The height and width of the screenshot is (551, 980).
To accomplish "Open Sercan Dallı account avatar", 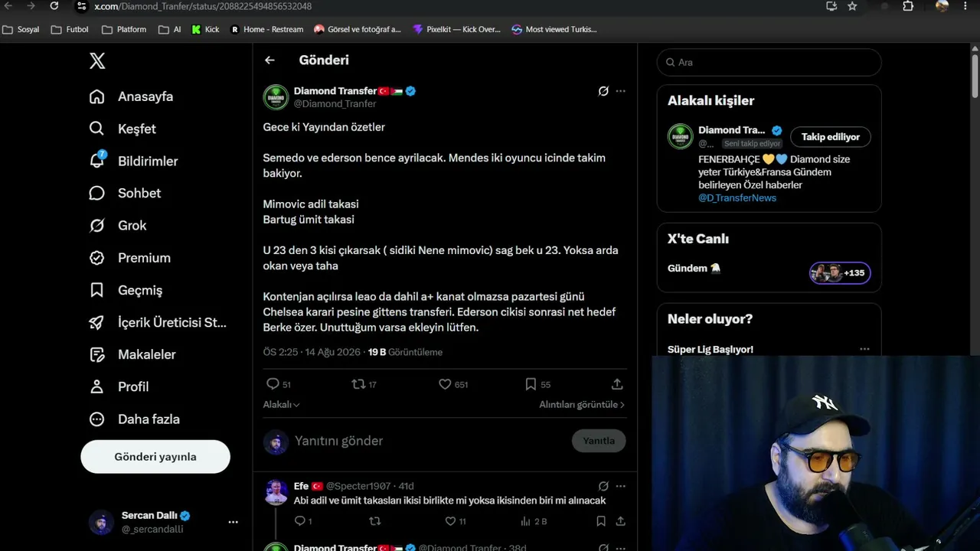I will coord(101,522).
